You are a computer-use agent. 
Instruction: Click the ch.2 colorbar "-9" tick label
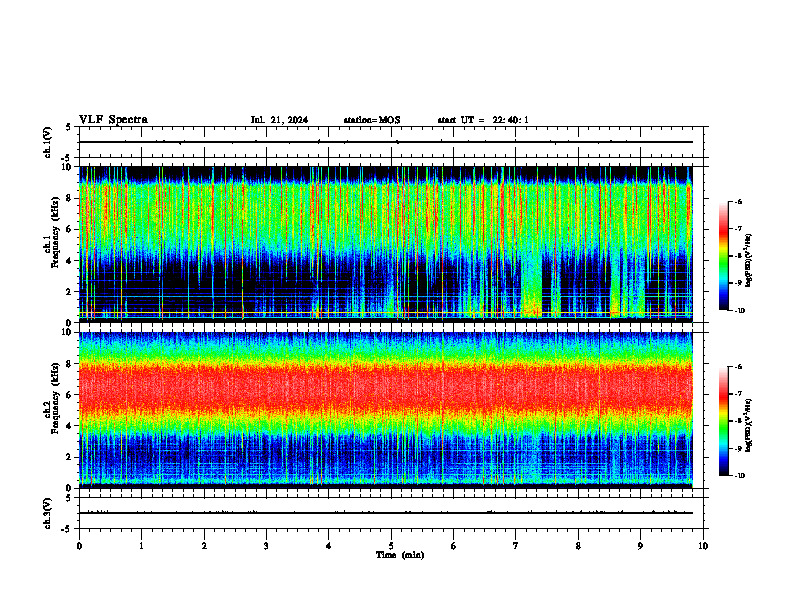pos(738,448)
